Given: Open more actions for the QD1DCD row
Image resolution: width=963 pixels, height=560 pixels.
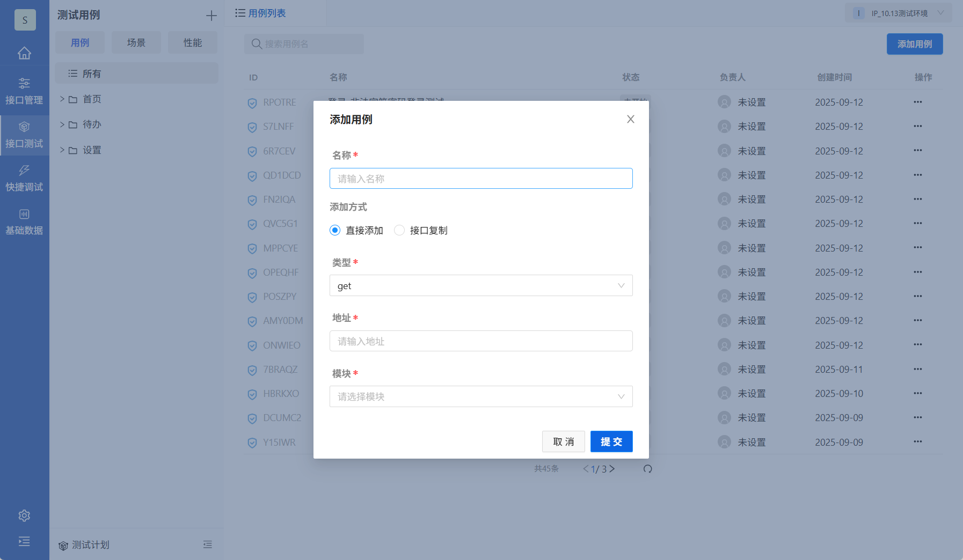Looking at the screenshot, I should coord(918,175).
